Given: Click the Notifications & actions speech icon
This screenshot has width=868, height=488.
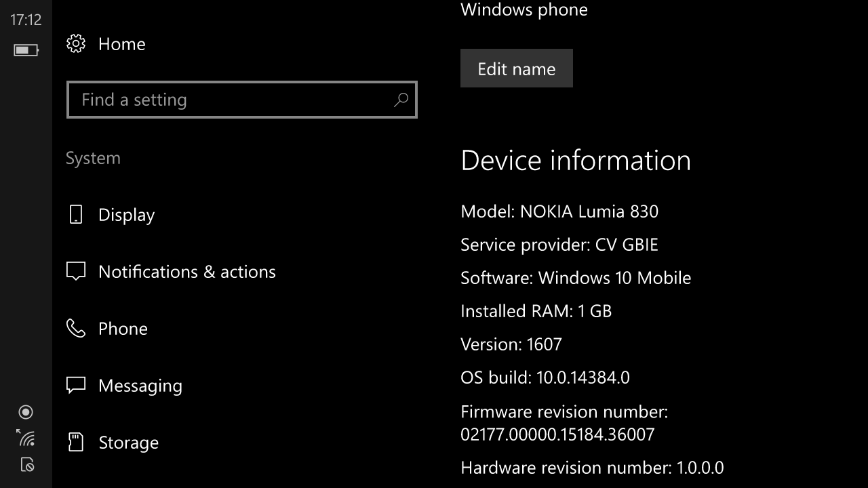Looking at the screenshot, I should (x=75, y=272).
